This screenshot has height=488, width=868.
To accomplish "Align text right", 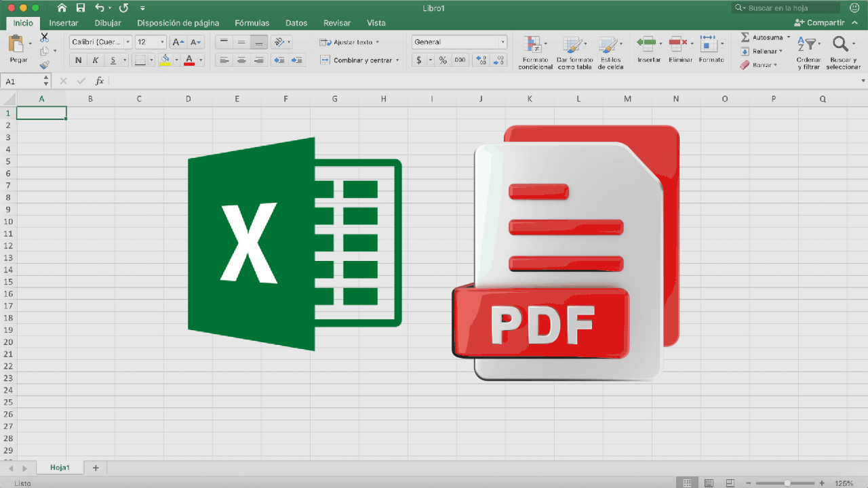I will 258,60.
